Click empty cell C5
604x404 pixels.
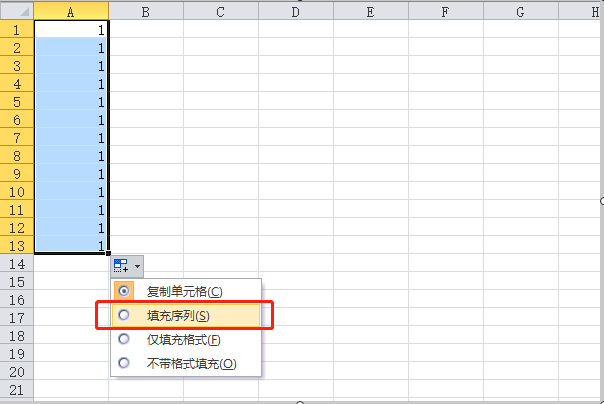point(221,101)
